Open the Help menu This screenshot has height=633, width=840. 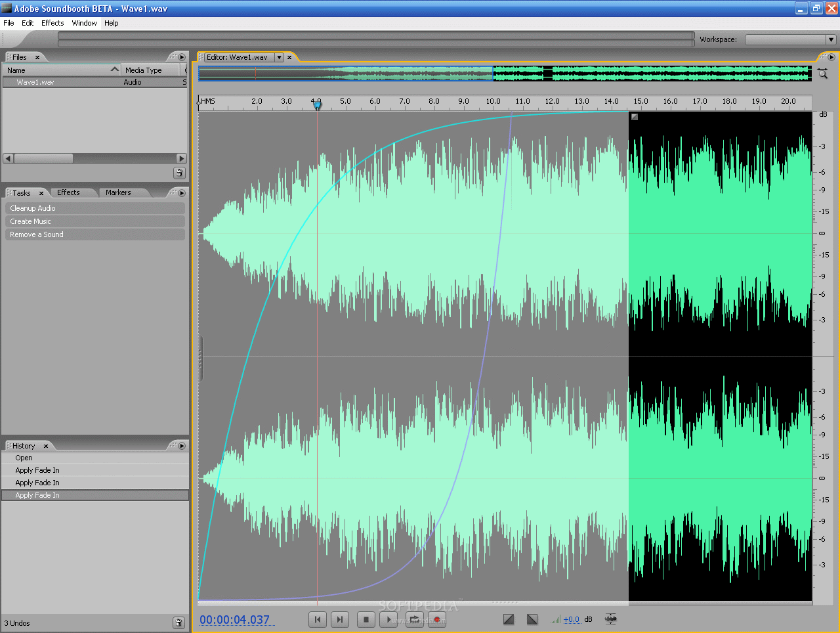coord(112,23)
